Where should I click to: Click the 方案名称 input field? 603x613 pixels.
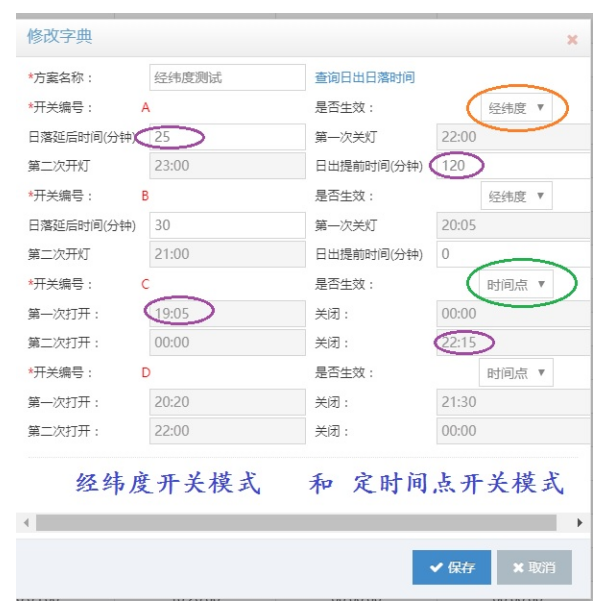click(x=226, y=78)
